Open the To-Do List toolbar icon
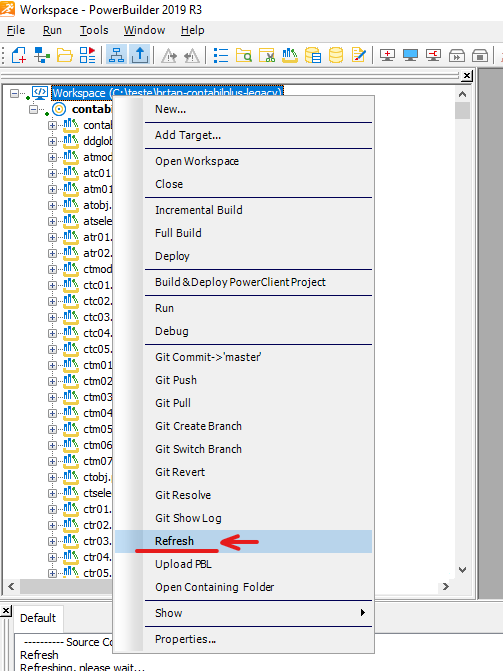503x671 pixels. pos(220,55)
